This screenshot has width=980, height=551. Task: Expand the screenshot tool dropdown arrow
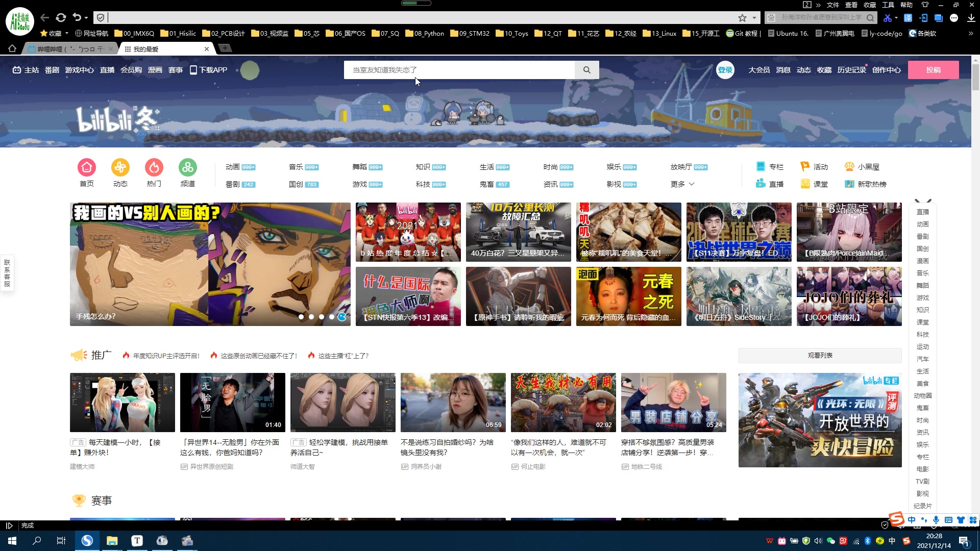(896, 18)
